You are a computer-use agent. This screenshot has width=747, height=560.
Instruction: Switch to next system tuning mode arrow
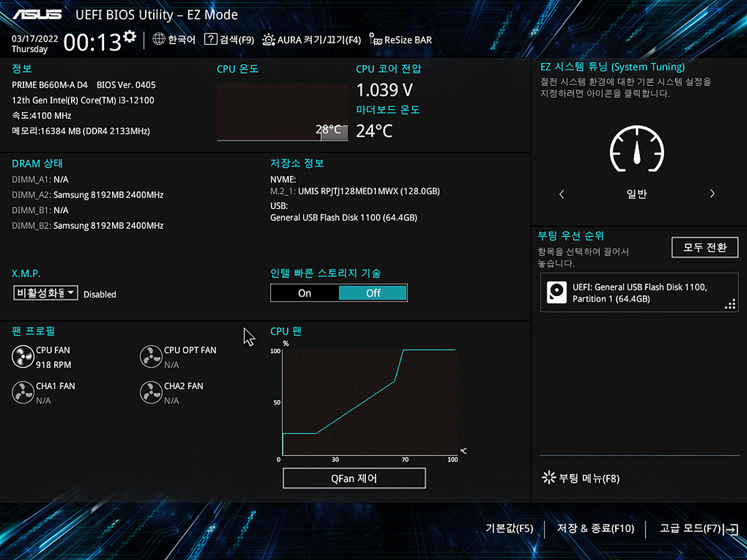(712, 194)
